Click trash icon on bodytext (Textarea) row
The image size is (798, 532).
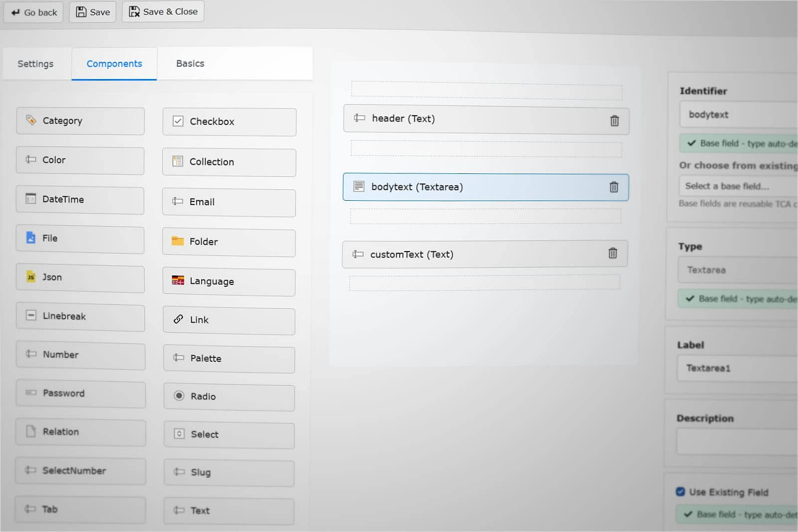(614, 187)
